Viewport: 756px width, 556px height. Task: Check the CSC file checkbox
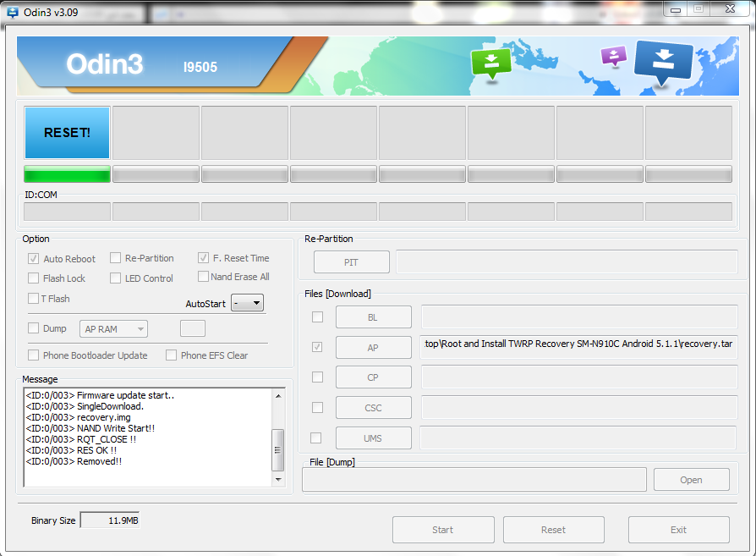pyautogui.click(x=317, y=408)
